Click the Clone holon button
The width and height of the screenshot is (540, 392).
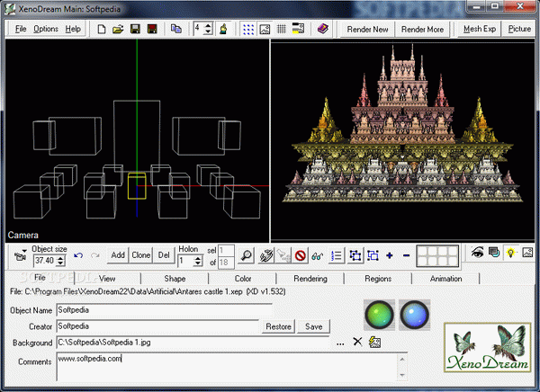tap(141, 255)
